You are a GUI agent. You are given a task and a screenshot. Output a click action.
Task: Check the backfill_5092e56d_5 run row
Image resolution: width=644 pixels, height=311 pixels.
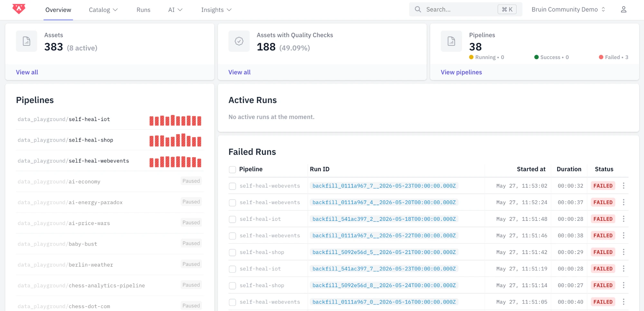(232, 252)
